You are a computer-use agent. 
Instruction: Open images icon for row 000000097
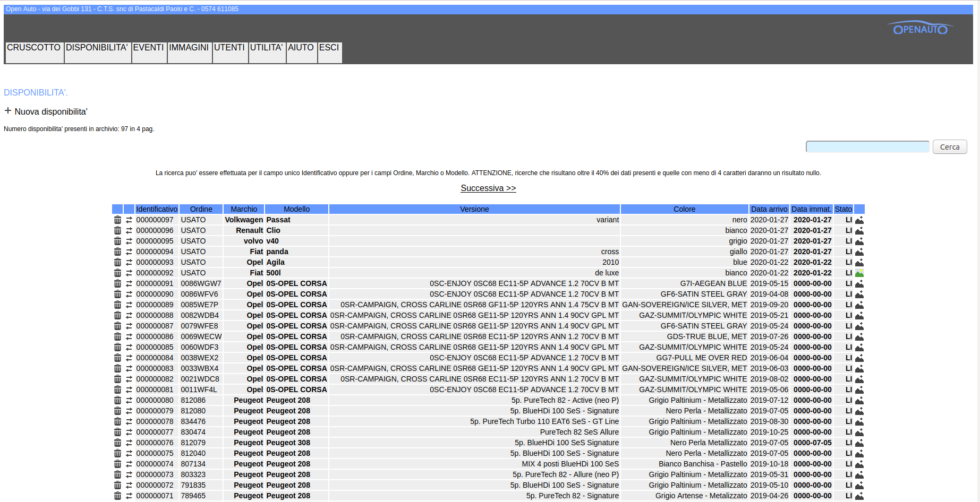click(x=859, y=220)
